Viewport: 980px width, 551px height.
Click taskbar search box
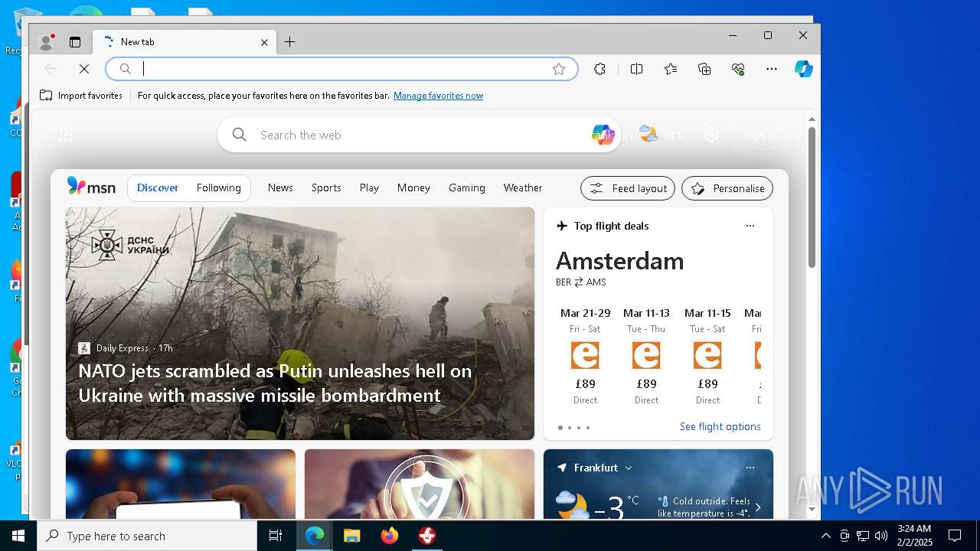[x=147, y=536]
